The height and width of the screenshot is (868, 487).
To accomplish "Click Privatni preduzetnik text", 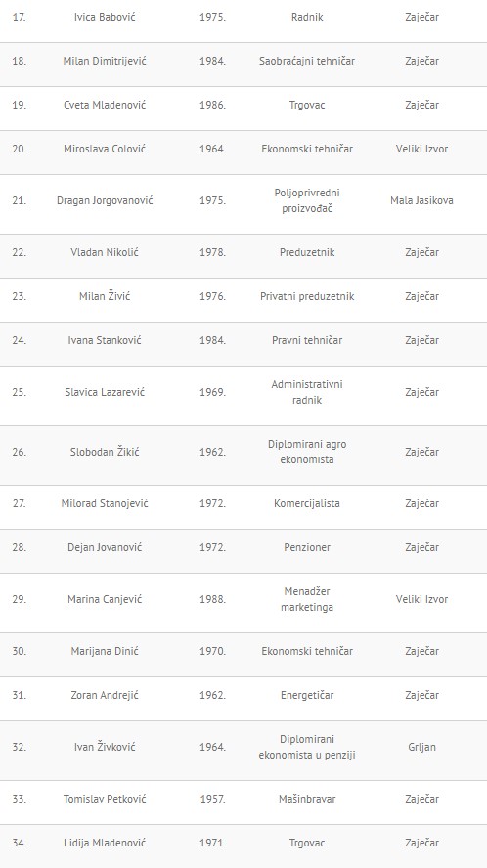I will click(x=307, y=296).
